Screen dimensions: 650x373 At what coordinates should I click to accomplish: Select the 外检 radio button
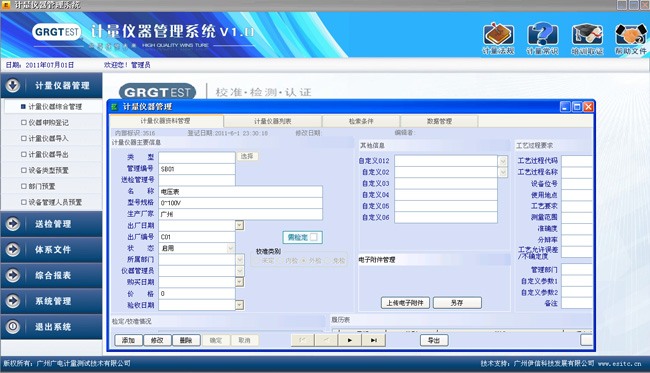tap(304, 261)
